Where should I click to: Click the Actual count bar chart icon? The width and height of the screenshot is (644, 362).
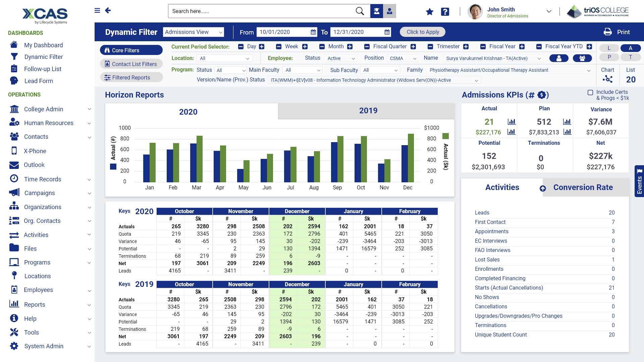[512, 121]
